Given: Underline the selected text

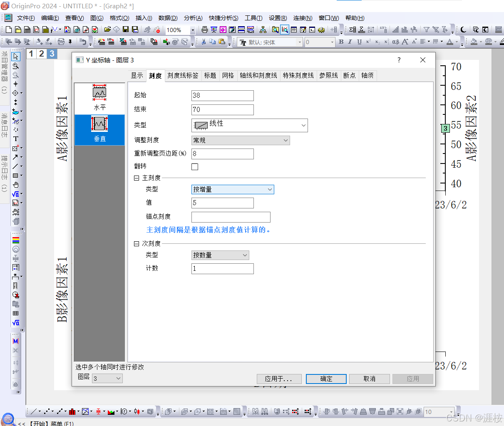Looking at the screenshot, I should (x=359, y=42).
